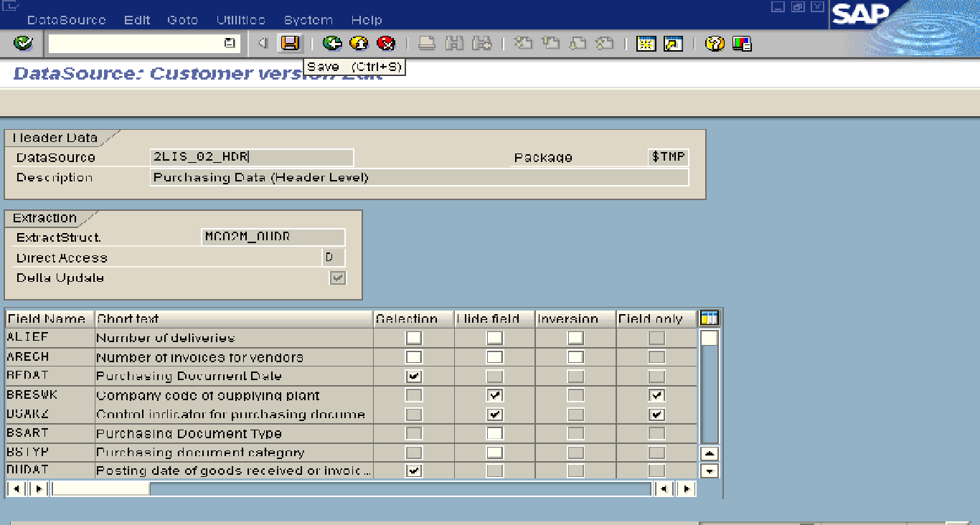Select the BSART field name cell
The height and width of the screenshot is (525, 980).
tap(50, 433)
